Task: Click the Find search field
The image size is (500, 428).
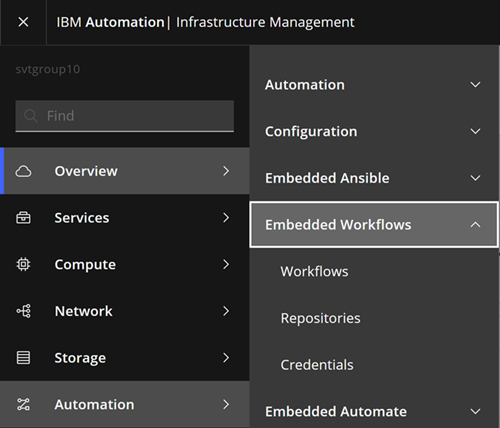Action: [x=125, y=116]
